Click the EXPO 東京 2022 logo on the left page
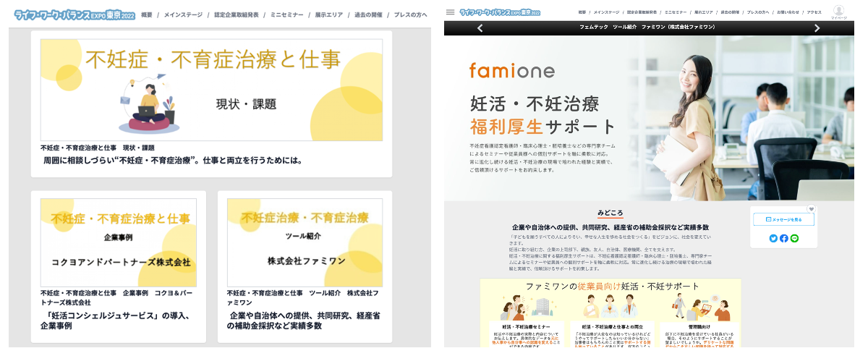This screenshot has width=868, height=356. click(x=74, y=14)
